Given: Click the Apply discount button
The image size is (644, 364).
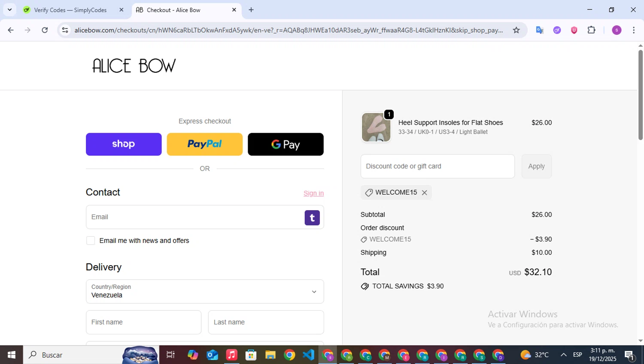Looking at the screenshot, I should pyautogui.click(x=536, y=166).
